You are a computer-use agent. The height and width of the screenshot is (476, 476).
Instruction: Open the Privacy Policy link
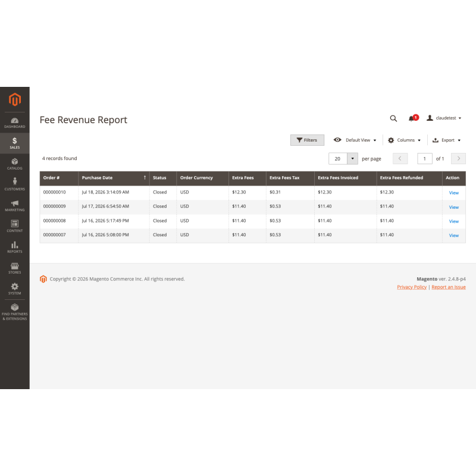pyautogui.click(x=411, y=287)
